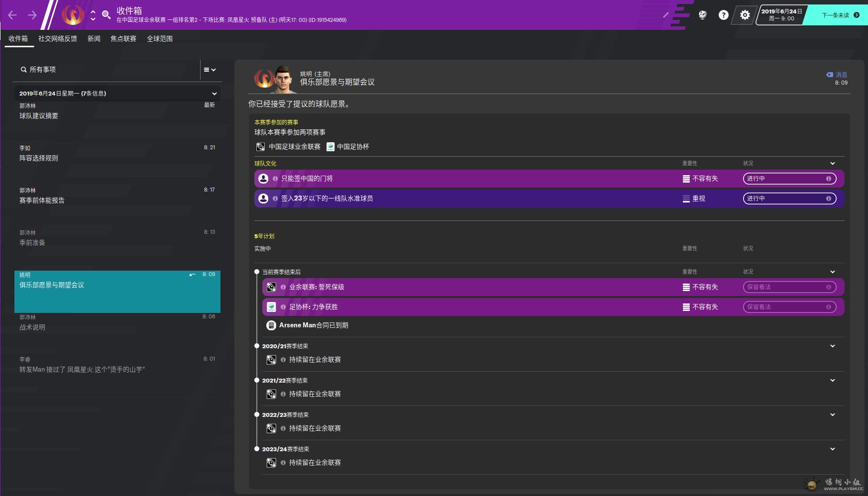Image resolution: width=868 pixels, height=496 pixels.
Task: Click 保留看法 status for 业余联赛 goal
Action: click(x=789, y=287)
